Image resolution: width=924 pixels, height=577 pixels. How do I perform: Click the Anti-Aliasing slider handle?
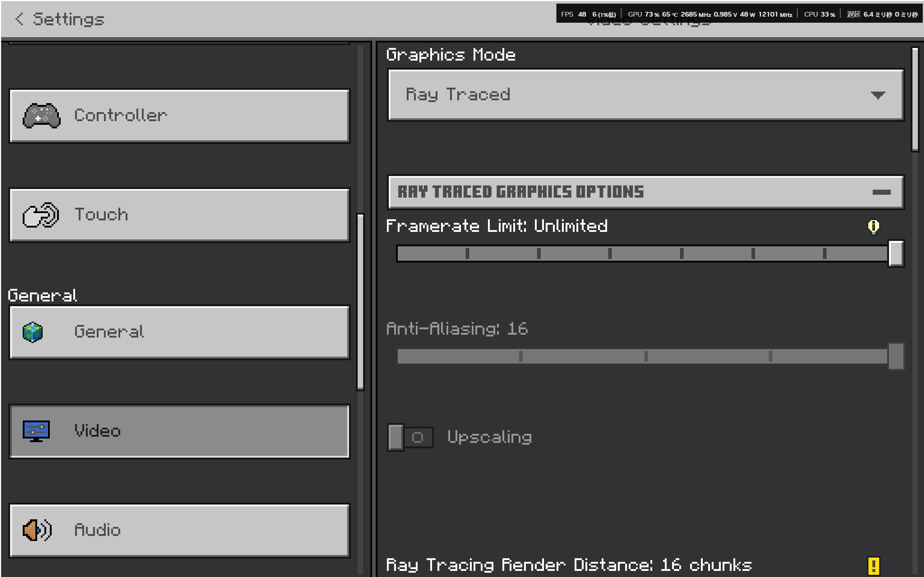click(x=895, y=356)
